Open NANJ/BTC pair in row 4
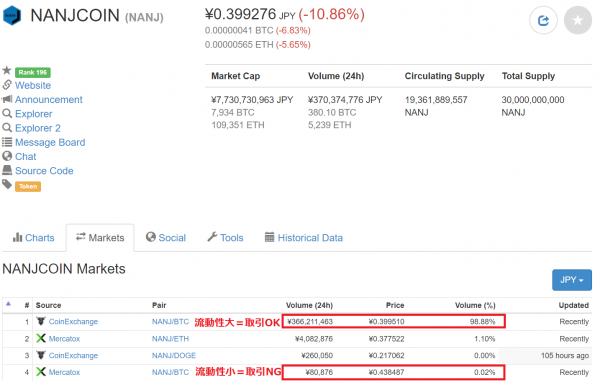Viewport: 600px width, 390px height. pyautogui.click(x=170, y=372)
